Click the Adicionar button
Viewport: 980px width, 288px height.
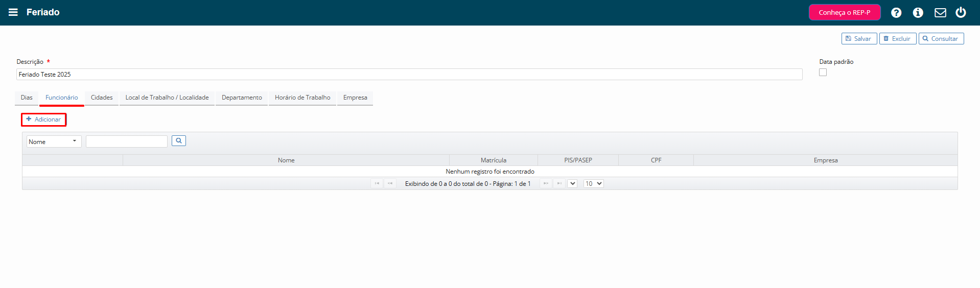click(43, 119)
